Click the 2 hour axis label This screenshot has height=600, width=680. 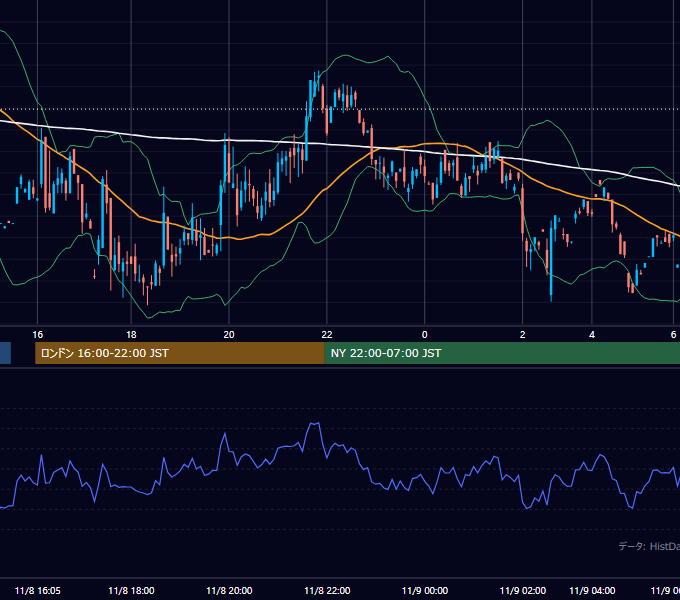click(x=523, y=335)
